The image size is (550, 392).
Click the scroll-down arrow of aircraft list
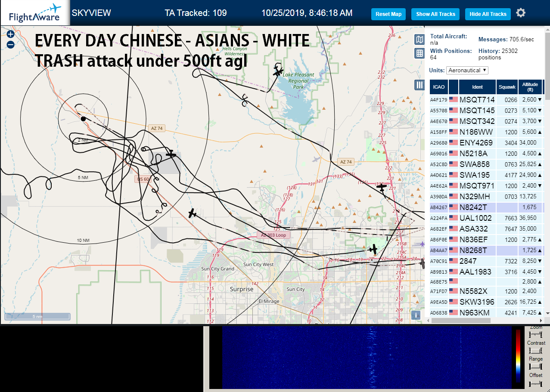(548, 313)
